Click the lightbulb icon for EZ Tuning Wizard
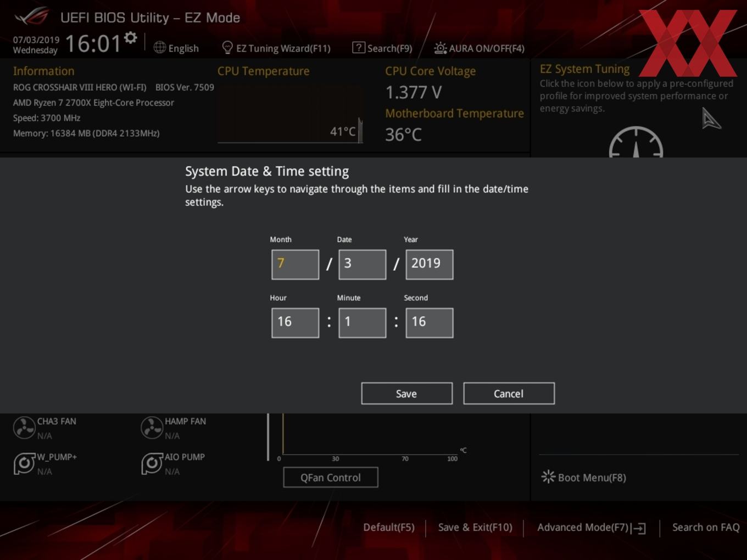The width and height of the screenshot is (747, 560). point(227,48)
